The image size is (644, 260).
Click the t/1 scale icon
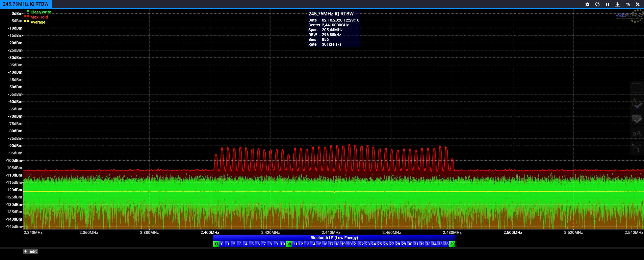tap(637, 148)
